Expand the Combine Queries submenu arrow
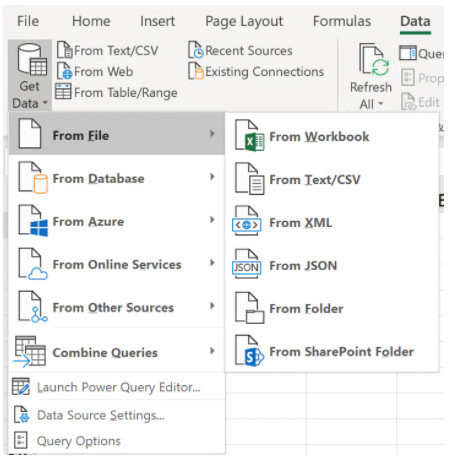This screenshot has height=463, width=449. point(212,351)
